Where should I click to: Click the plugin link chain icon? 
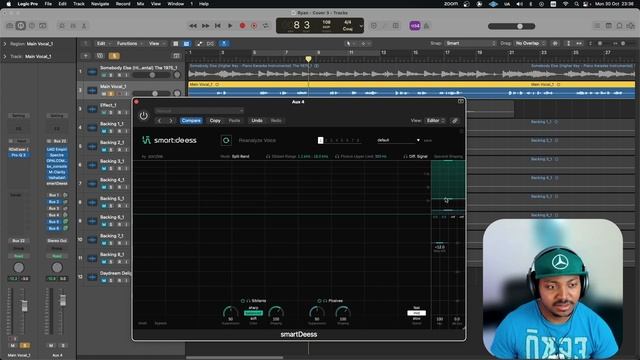coord(455,121)
